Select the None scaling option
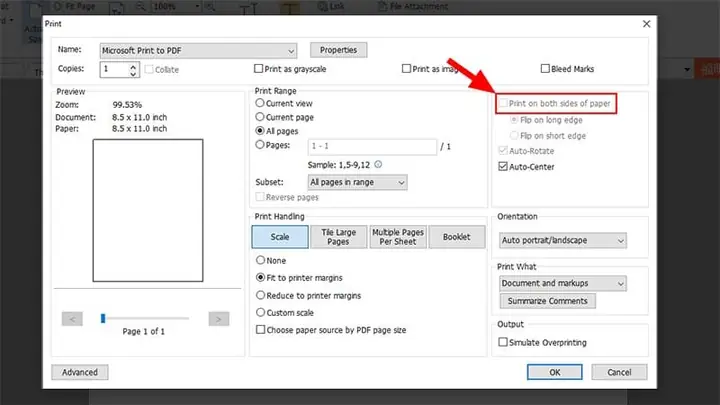Screen dimensions: 720x405 (x=260, y=260)
